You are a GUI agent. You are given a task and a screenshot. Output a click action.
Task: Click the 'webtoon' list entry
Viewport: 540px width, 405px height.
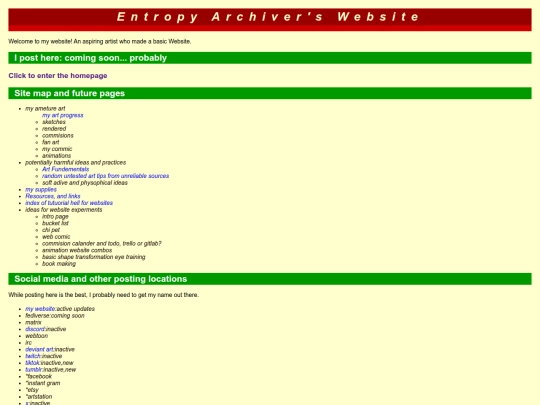coord(37,336)
